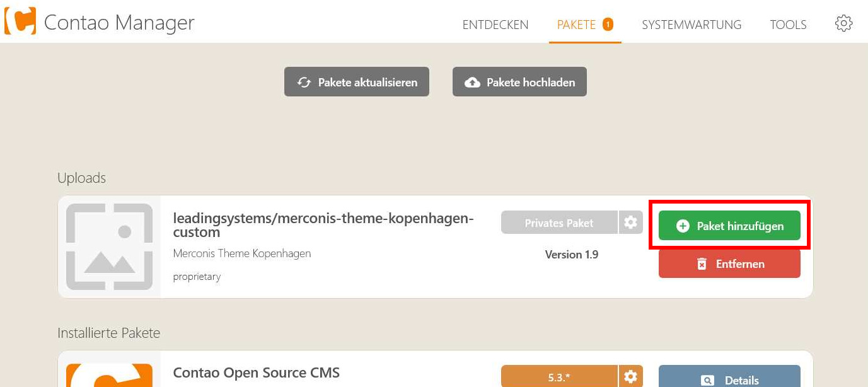The width and height of the screenshot is (868, 387).
Task: Switch to the Systemwartung tab
Action: [692, 25]
